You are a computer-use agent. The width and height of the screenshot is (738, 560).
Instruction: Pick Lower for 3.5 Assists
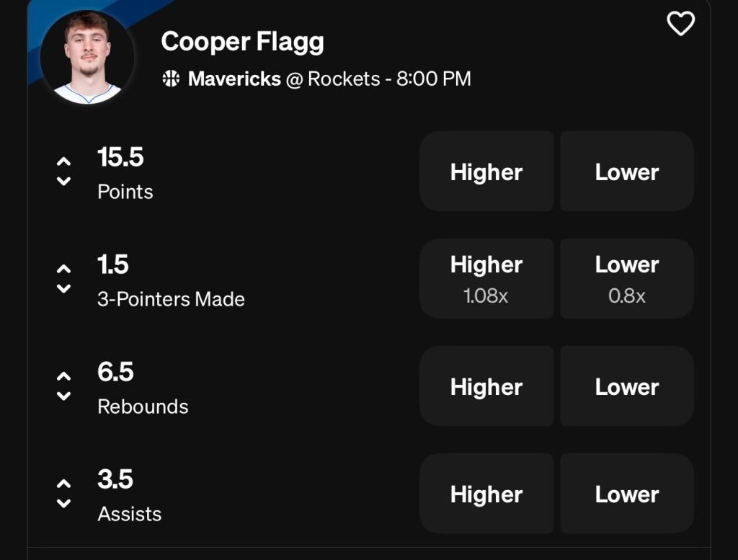pos(626,494)
